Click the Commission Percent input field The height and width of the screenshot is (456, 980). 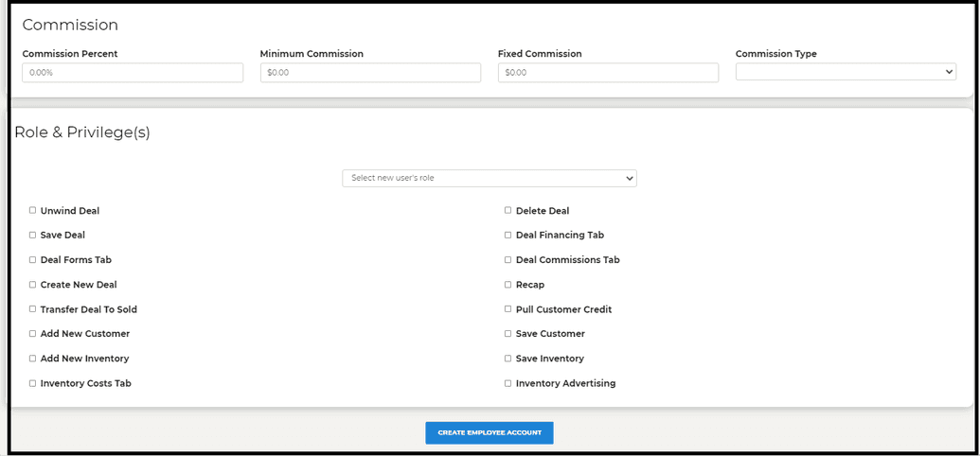pyautogui.click(x=133, y=73)
